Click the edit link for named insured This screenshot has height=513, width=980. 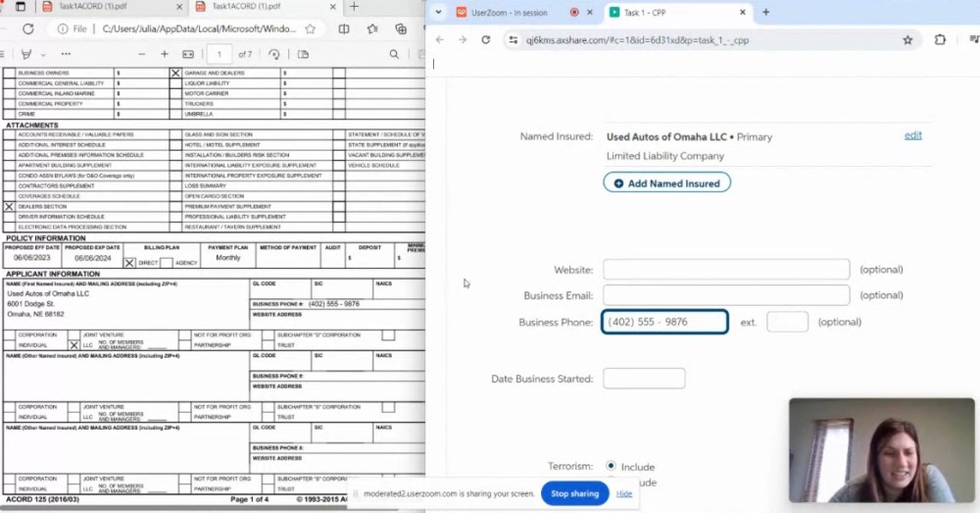[x=912, y=135]
